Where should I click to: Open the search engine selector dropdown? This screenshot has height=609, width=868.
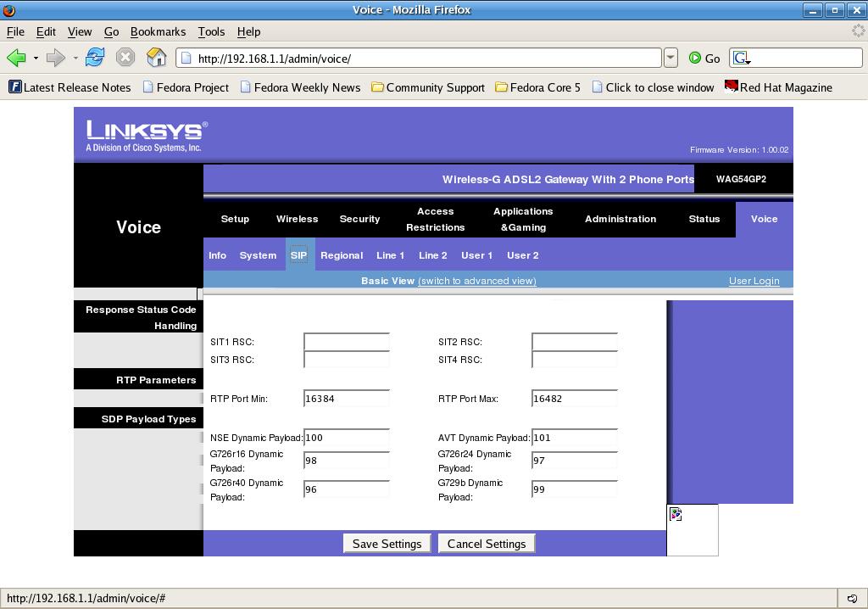click(742, 58)
